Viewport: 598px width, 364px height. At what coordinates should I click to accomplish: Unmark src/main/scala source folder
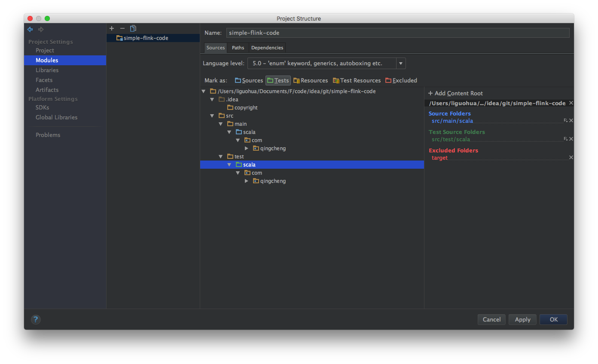(x=571, y=121)
